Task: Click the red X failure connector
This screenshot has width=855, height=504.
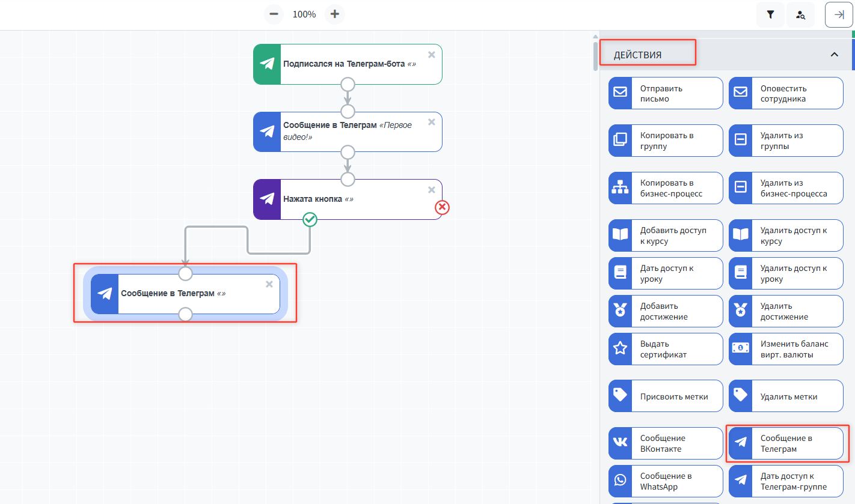Action: click(443, 207)
